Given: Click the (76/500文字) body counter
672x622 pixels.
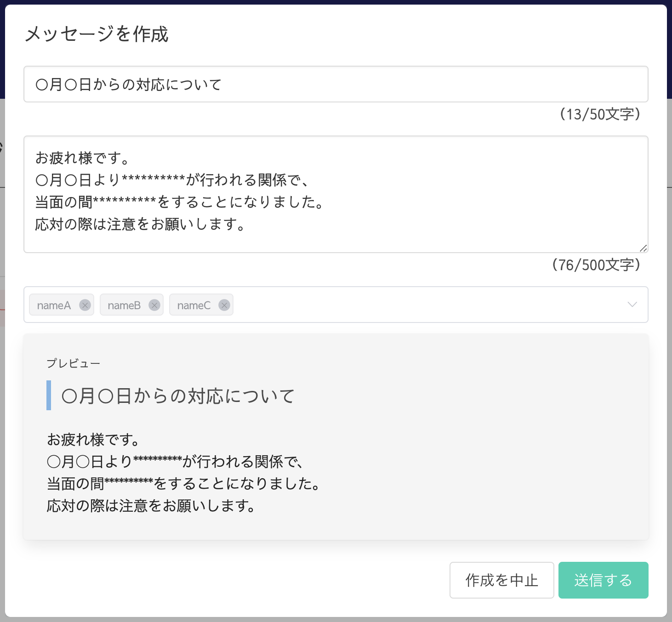Looking at the screenshot, I should click(x=596, y=265).
